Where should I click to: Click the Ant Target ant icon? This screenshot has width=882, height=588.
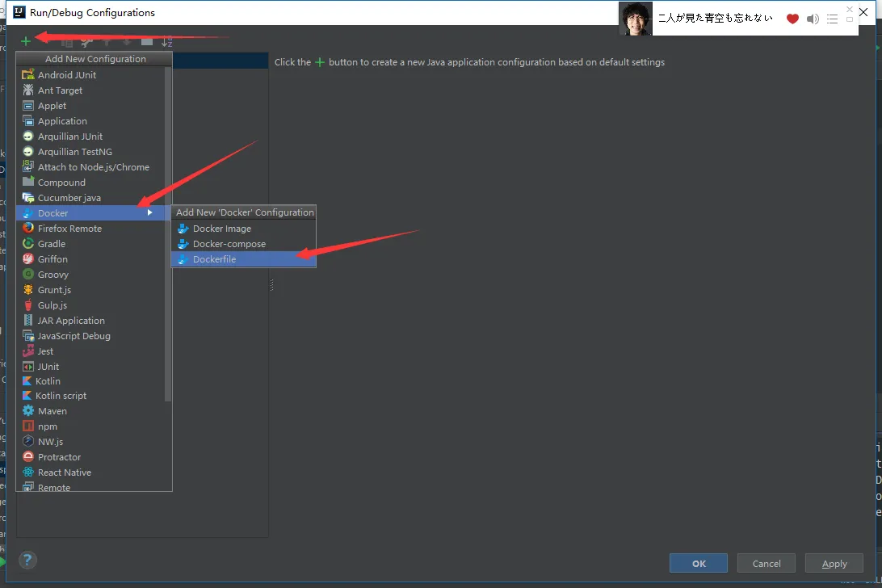(28, 90)
